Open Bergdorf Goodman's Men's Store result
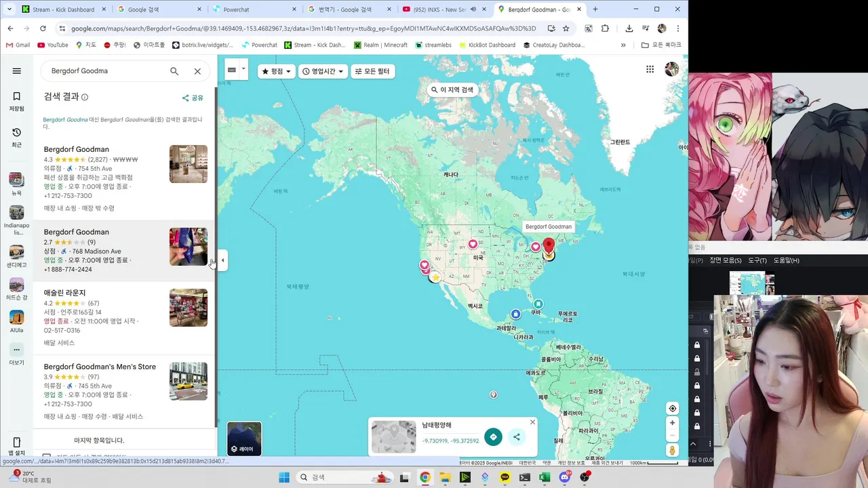 coord(125,391)
